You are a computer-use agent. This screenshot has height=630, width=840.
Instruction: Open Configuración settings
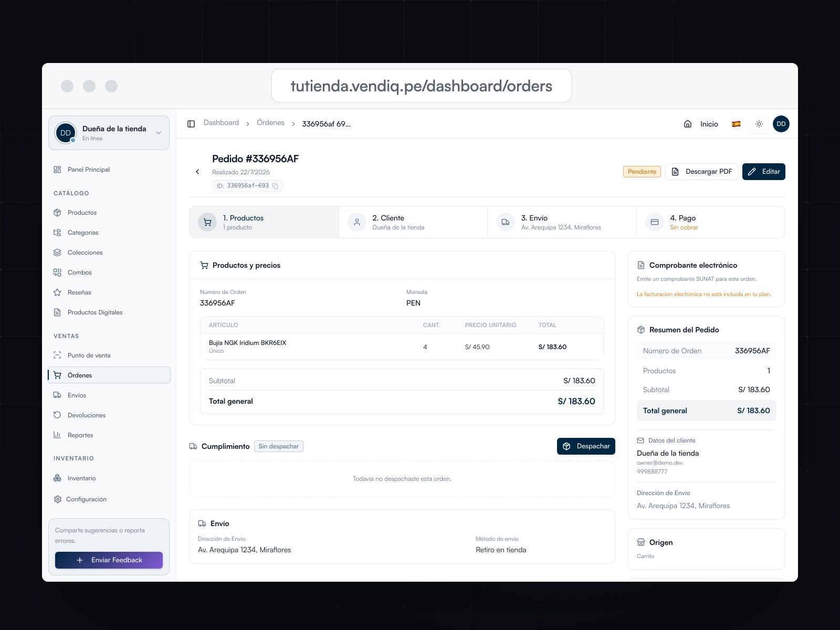click(x=109, y=499)
